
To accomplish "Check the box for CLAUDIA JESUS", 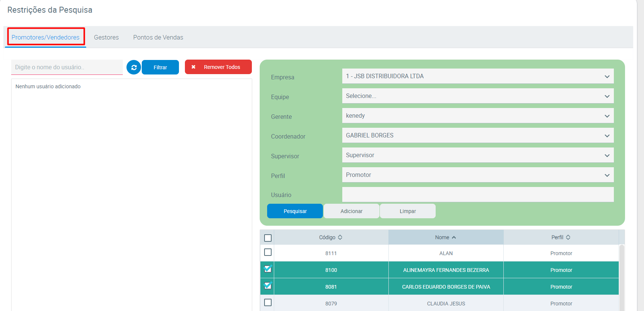I will point(267,303).
